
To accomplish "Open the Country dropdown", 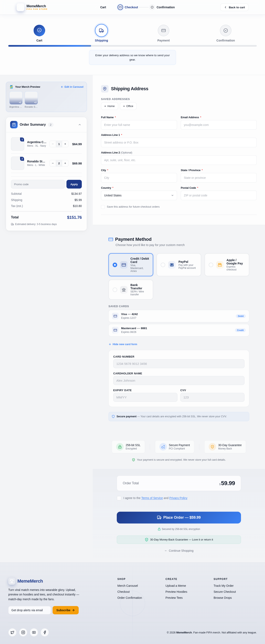I will [x=139, y=195].
